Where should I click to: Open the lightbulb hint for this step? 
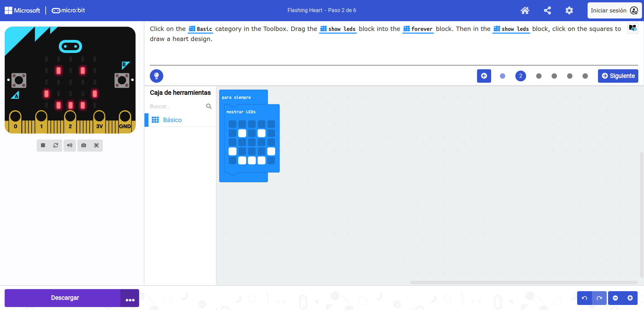[x=156, y=76]
